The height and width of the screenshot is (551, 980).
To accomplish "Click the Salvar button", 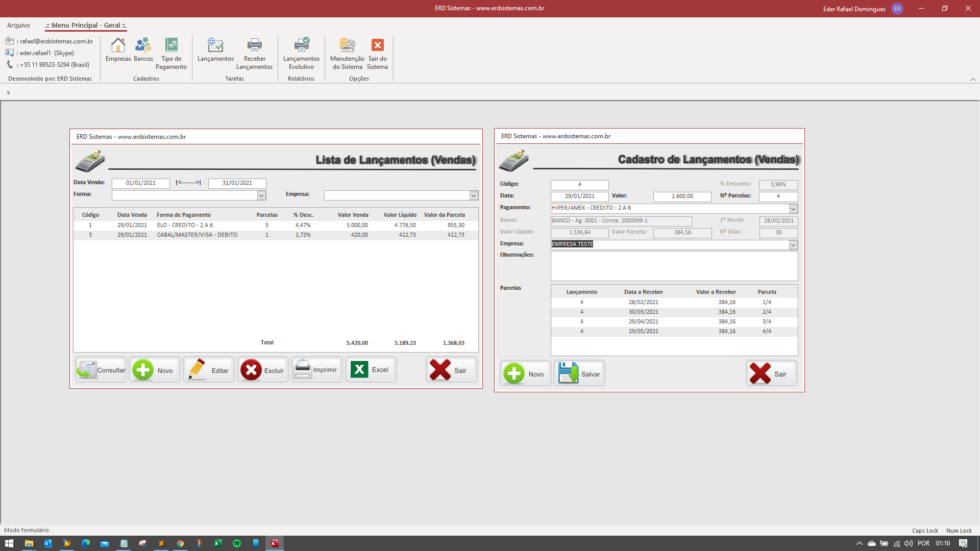I will (579, 373).
